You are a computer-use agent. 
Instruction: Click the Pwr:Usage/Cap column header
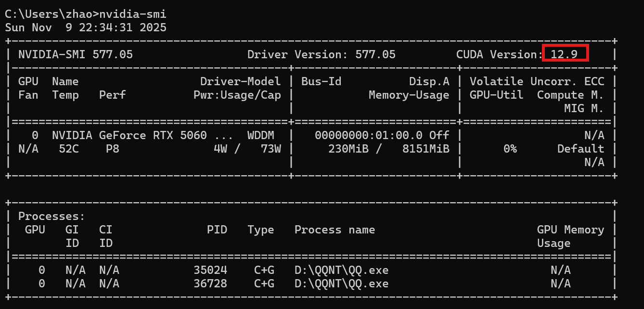coord(237,95)
